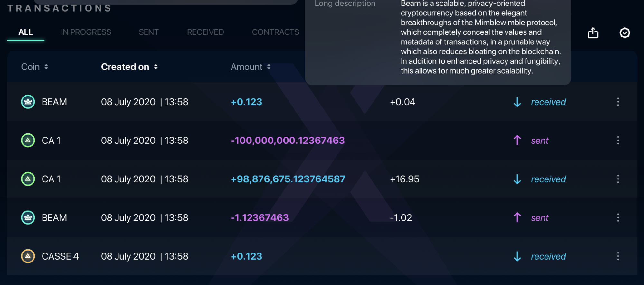This screenshot has height=285, width=644.
Task: Open the export transactions icon
Action: click(593, 33)
